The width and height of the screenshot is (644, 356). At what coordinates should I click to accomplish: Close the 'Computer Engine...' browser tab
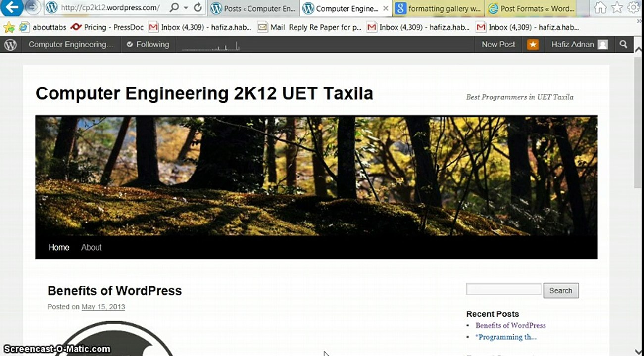click(x=386, y=8)
